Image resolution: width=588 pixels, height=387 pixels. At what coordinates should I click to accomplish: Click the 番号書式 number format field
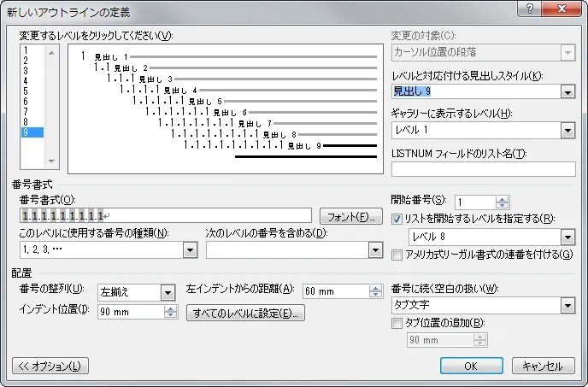click(166, 215)
